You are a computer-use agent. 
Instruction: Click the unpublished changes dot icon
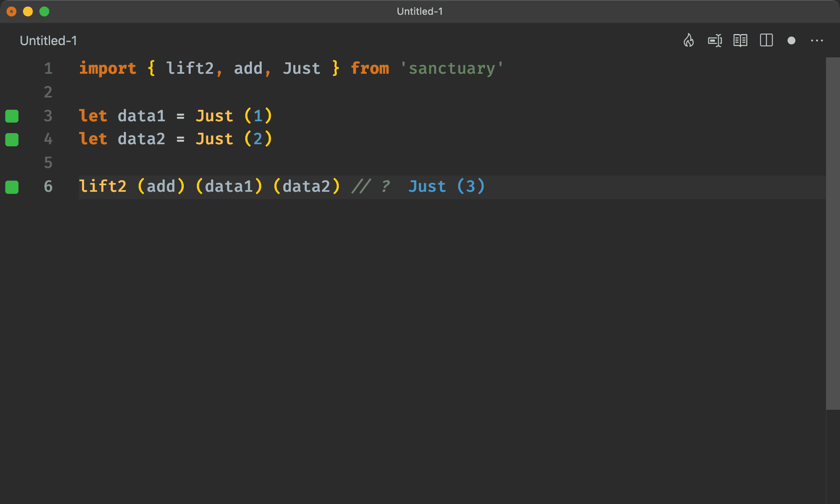coord(792,40)
